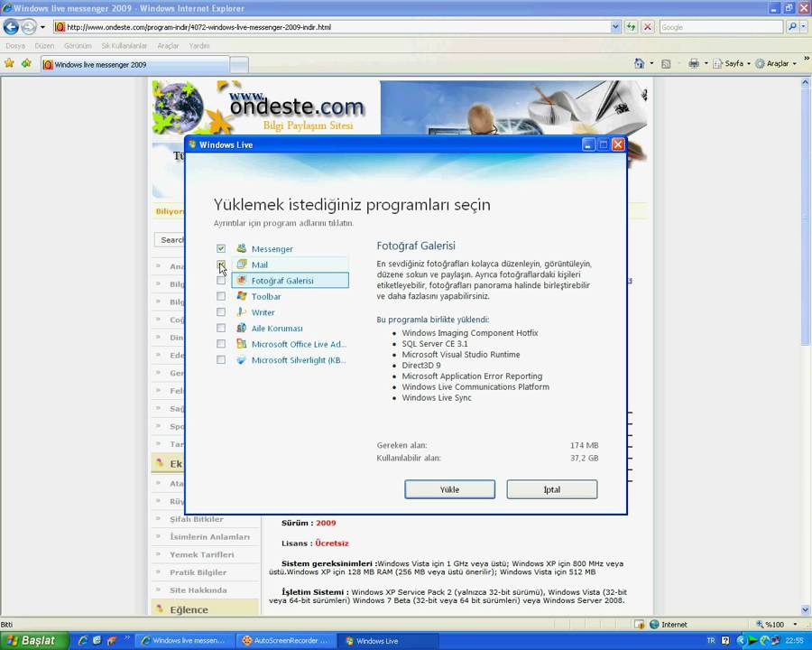The image size is (812, 650).
Task: Open the Düzen menu
Action: 44,46
